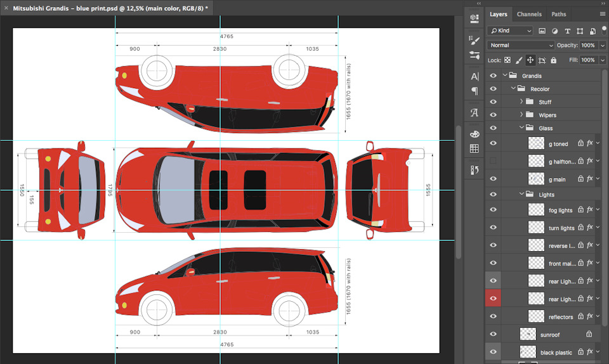Open the History panel icon
Image resolution: width=609 pixels, height=364 pixels.
[475, 170]
